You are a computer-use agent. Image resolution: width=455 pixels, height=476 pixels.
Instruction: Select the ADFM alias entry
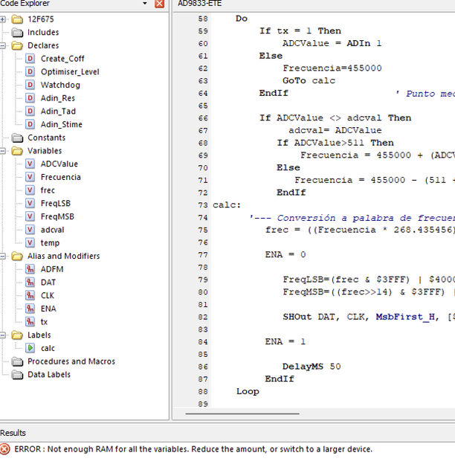click(52, 269)
